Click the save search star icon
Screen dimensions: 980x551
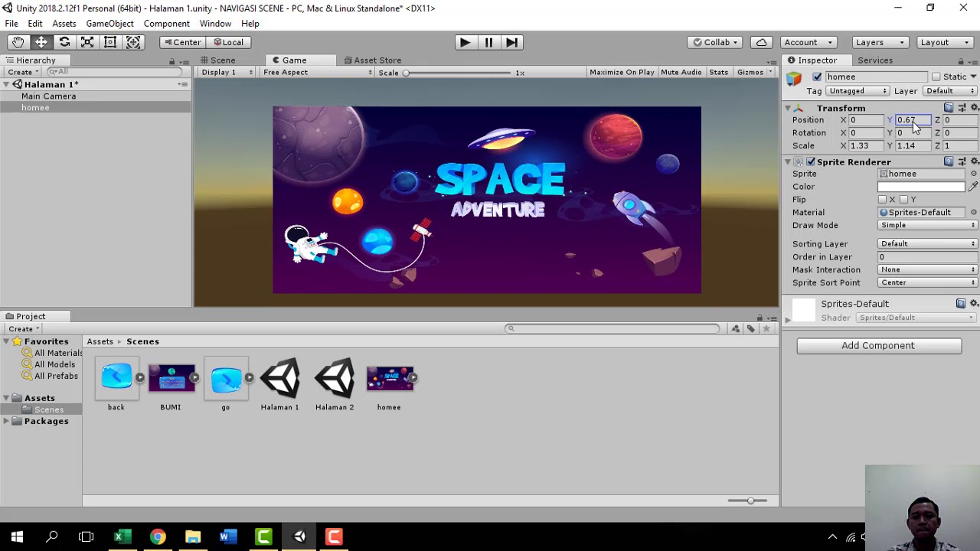766,328
